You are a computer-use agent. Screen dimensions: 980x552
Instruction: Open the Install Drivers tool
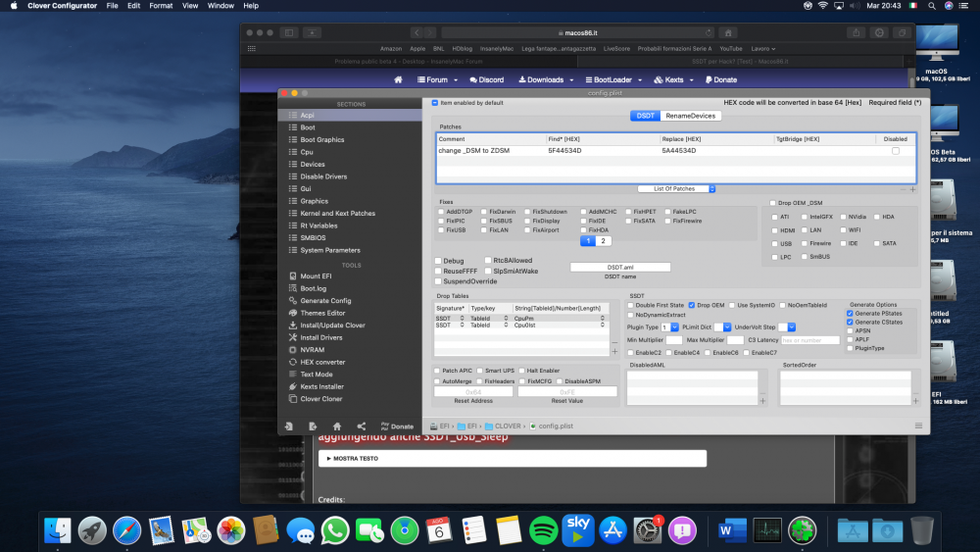pyautogui.click(x=320, y=337)
